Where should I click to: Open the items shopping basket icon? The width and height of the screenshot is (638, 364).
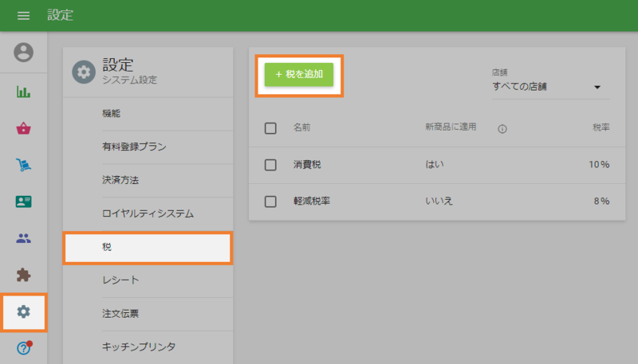tap(24, 128)
